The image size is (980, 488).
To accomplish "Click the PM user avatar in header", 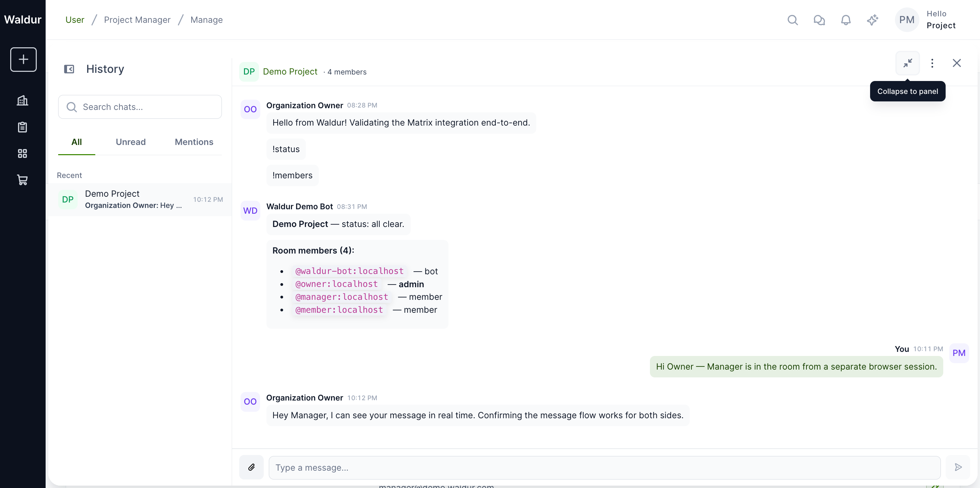I will pos(906,20).
